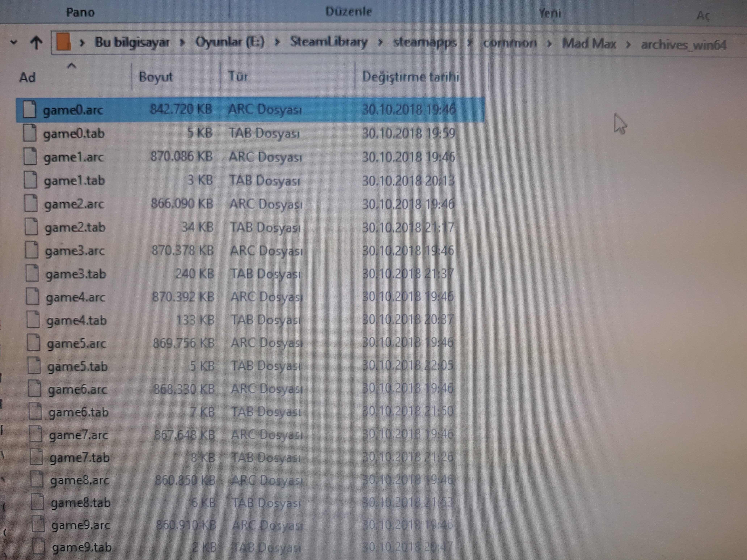Select the game2.arc file row
Image resolution: width=747 pixels, height=560 pixels.
(x=74, y=204)
